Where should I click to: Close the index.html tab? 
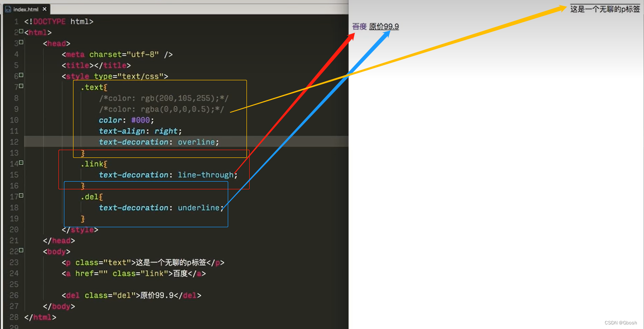(45, 9)
